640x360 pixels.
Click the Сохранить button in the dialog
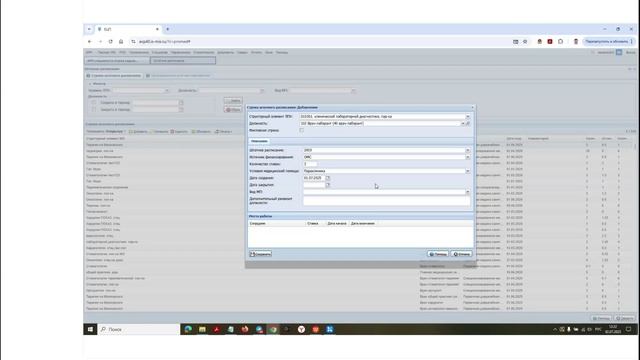click(260, 254)
